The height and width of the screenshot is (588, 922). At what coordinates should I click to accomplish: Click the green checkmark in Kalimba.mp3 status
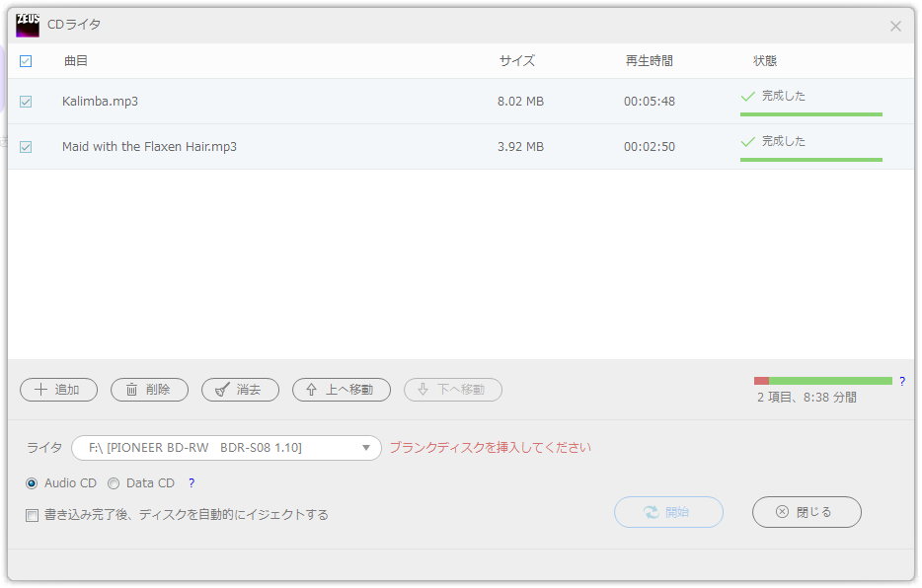point(747,97)
